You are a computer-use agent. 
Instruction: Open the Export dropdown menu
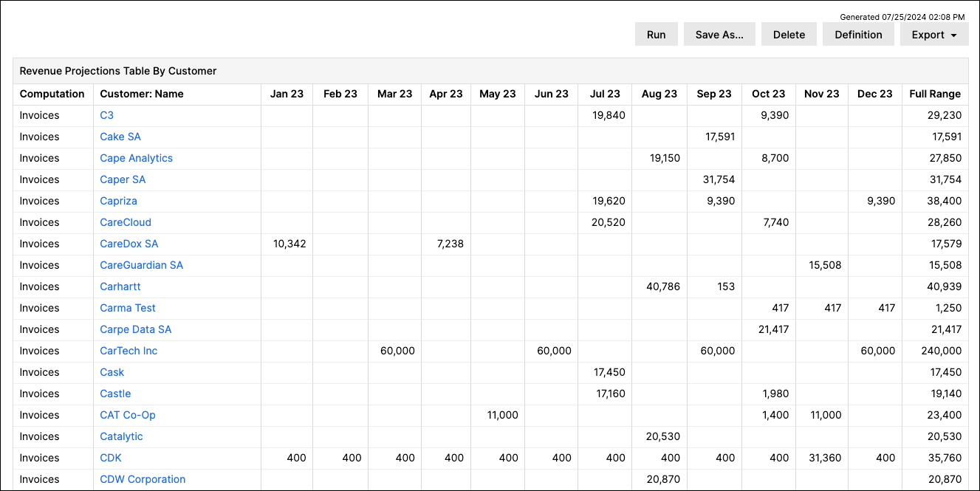pos(934,34)
